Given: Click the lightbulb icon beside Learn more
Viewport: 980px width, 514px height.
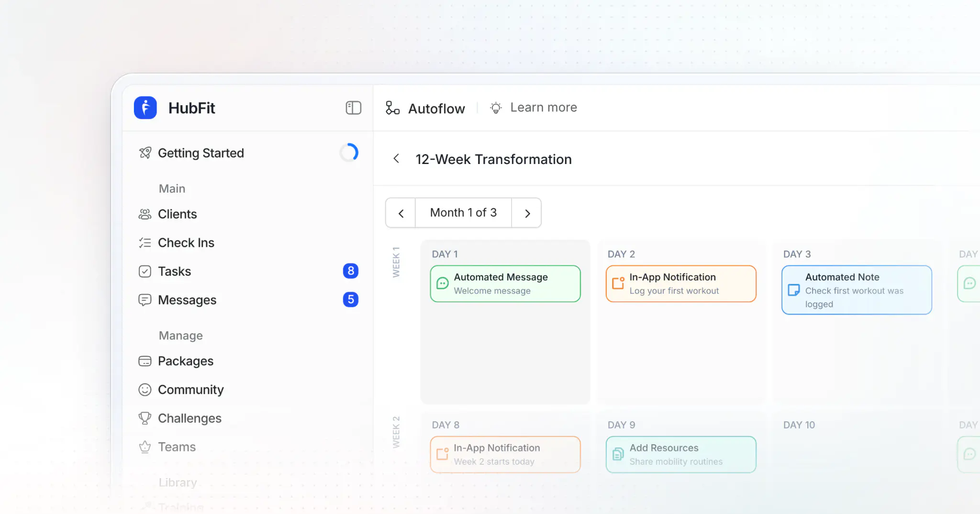Looking at the screenshot, I should pos(496,108).
